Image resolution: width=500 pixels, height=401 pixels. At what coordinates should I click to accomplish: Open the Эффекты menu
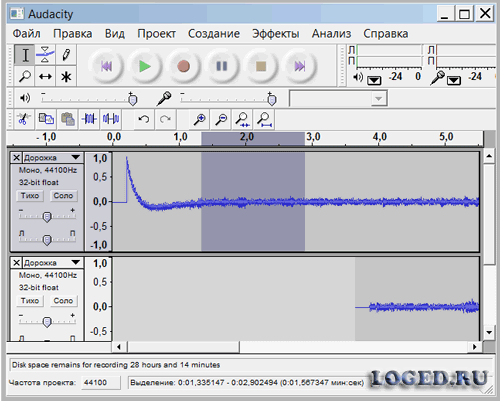tap(275, 34)
